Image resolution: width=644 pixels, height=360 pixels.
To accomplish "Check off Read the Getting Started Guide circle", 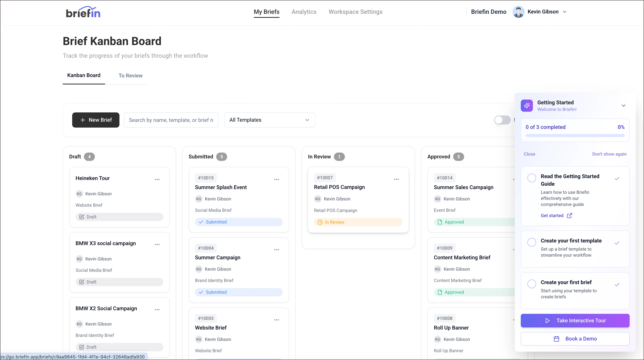I will 532,178.
